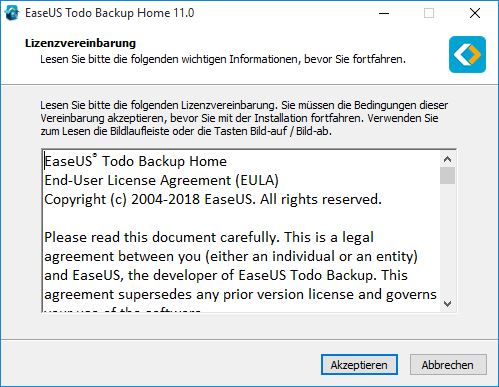Click the 'agreement supersedes any prior version' line
Viewport: 499px width, 387px height.
(x=240, y=294)
